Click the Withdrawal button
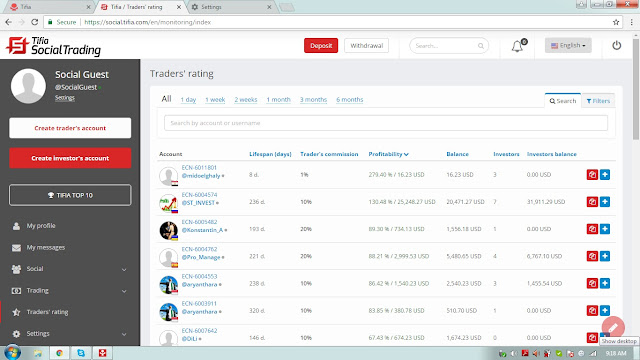The height and width of the screenshot is (360, 640). click(x=367, y=46)
